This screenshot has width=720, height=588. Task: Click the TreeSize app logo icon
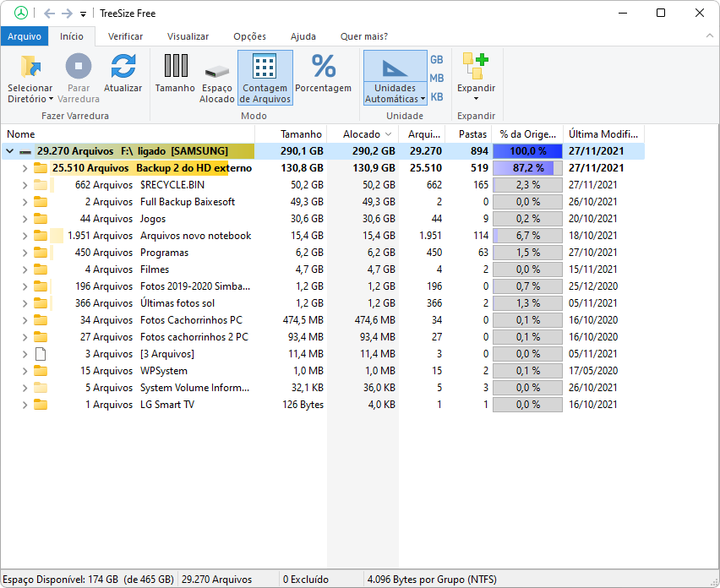click(20, 13)
